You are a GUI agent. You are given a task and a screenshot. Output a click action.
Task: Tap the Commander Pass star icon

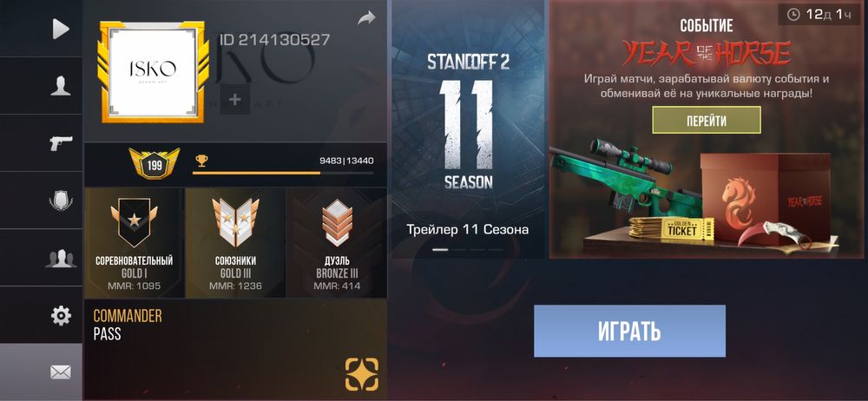[x=362, y=374]
